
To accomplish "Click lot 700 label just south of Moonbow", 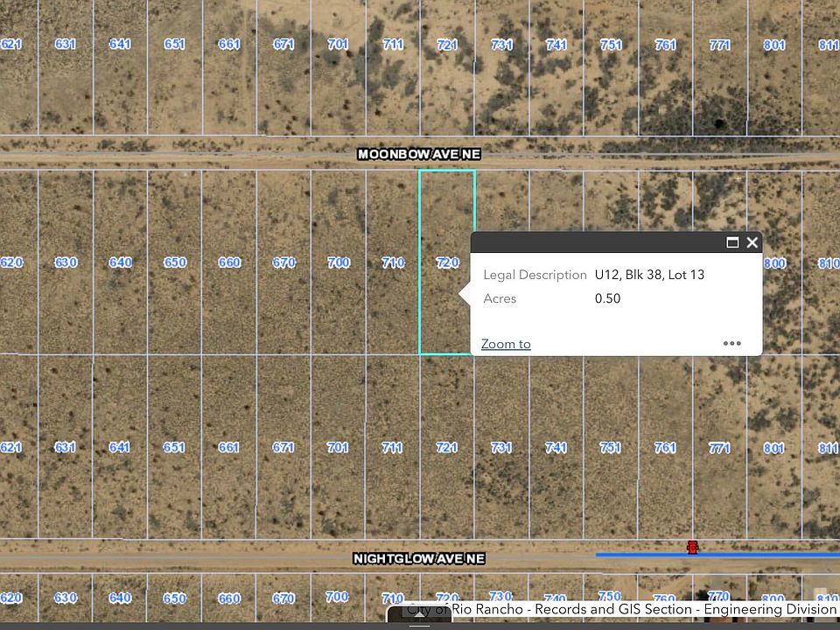I will [x=339, y=262].
